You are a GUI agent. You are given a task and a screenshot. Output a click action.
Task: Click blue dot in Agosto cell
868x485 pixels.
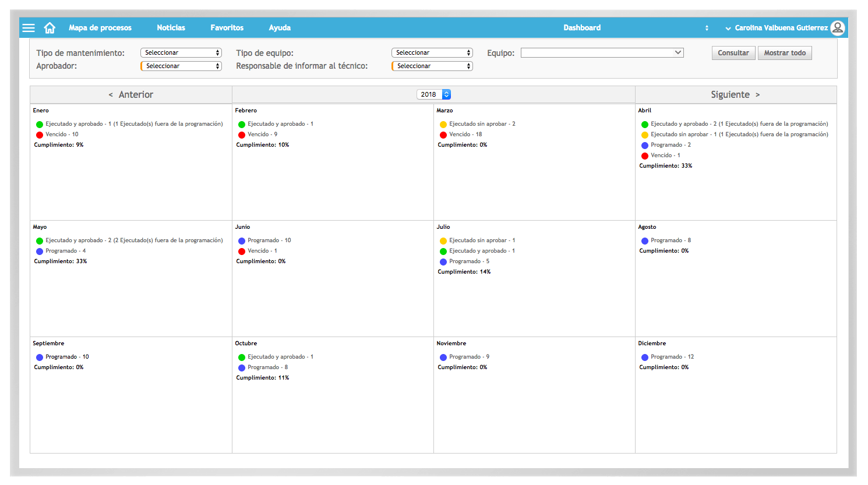click(645, 241)
